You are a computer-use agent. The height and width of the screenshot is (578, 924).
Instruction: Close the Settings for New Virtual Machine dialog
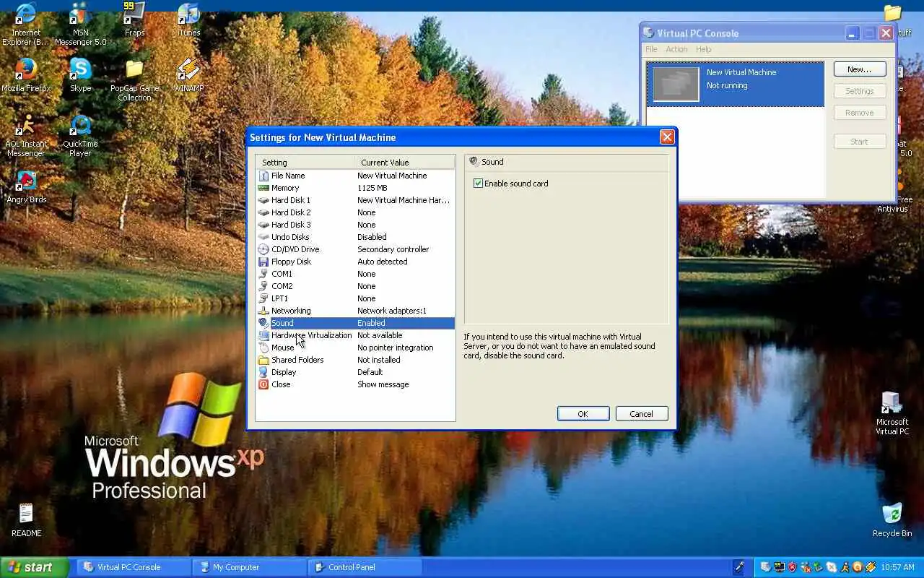pos(667,137)
